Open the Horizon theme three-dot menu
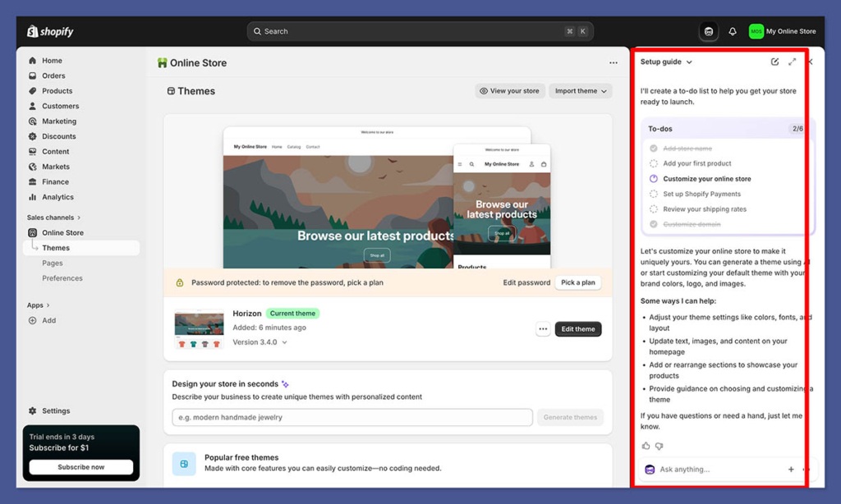 point(543,329)
